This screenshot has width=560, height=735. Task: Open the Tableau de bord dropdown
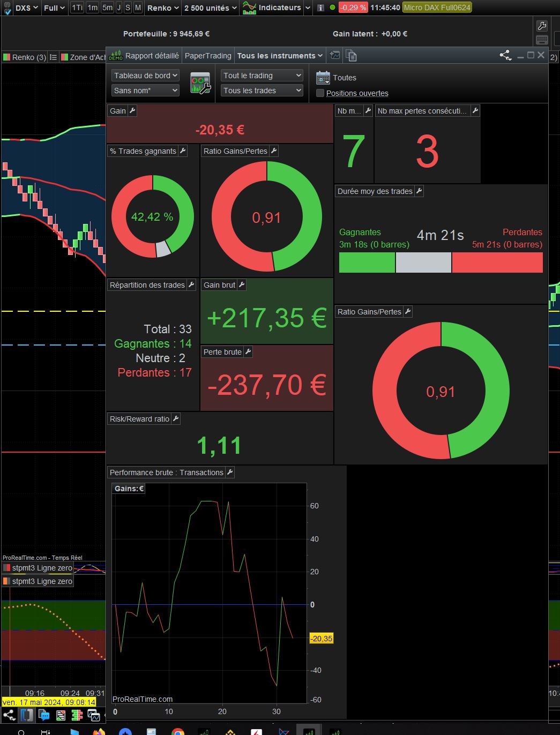coord(145,76)
